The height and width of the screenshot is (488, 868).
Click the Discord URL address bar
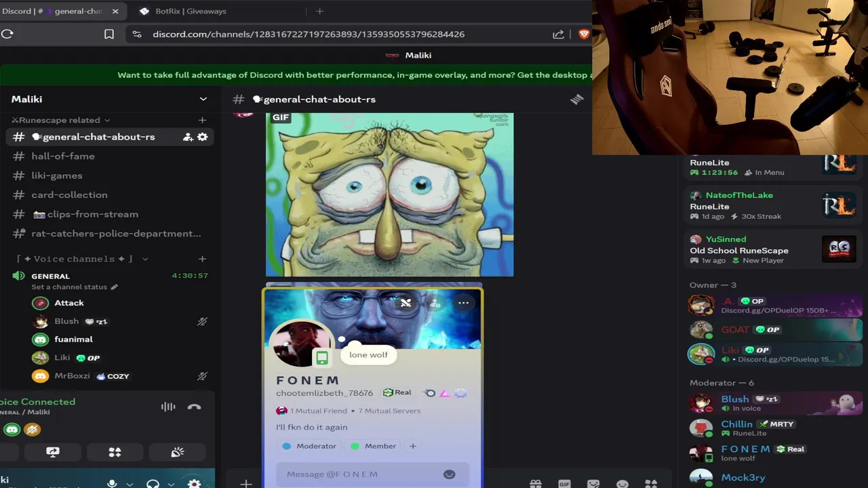tap(309, 34)
